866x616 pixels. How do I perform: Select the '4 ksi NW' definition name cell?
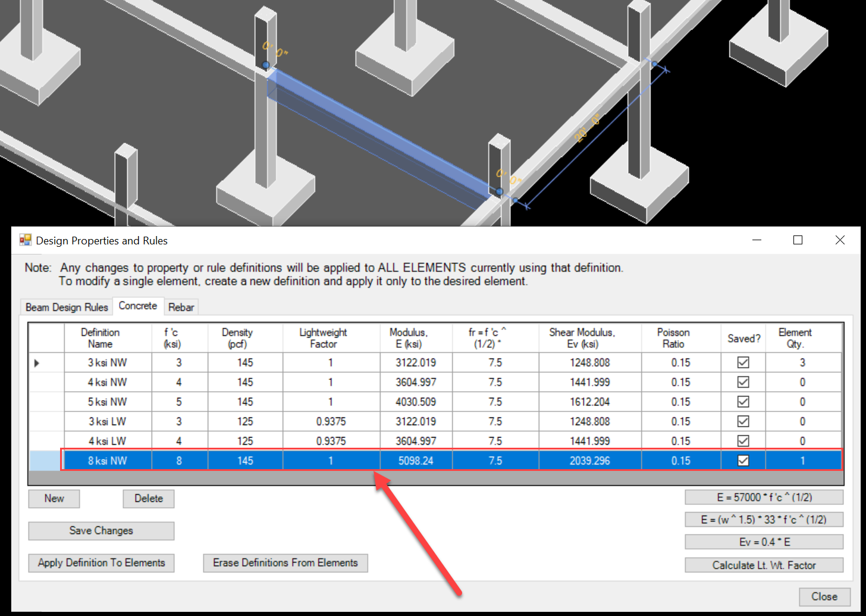(x=108, y=382)
